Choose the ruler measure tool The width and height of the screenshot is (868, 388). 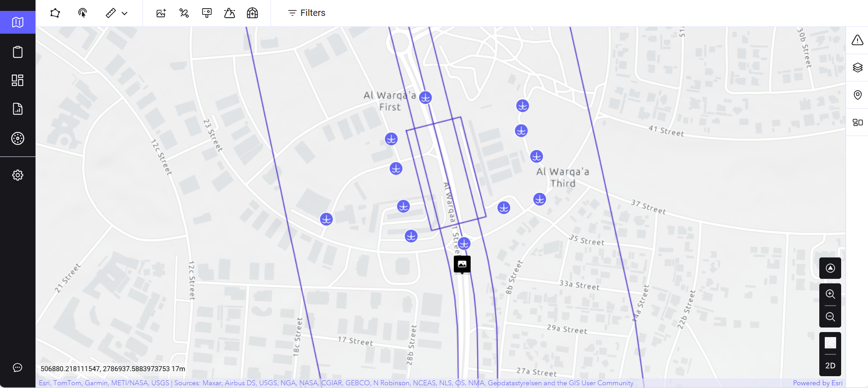click(x=111, y=13)
